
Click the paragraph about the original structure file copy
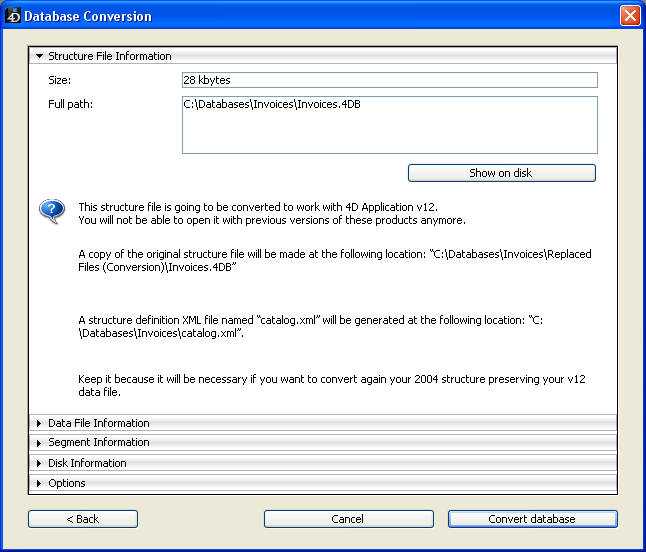click(x=334, y=261)
